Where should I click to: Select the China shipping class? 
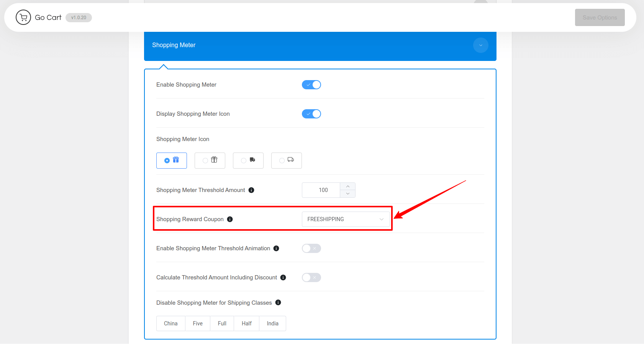click(x=171, y=323)
